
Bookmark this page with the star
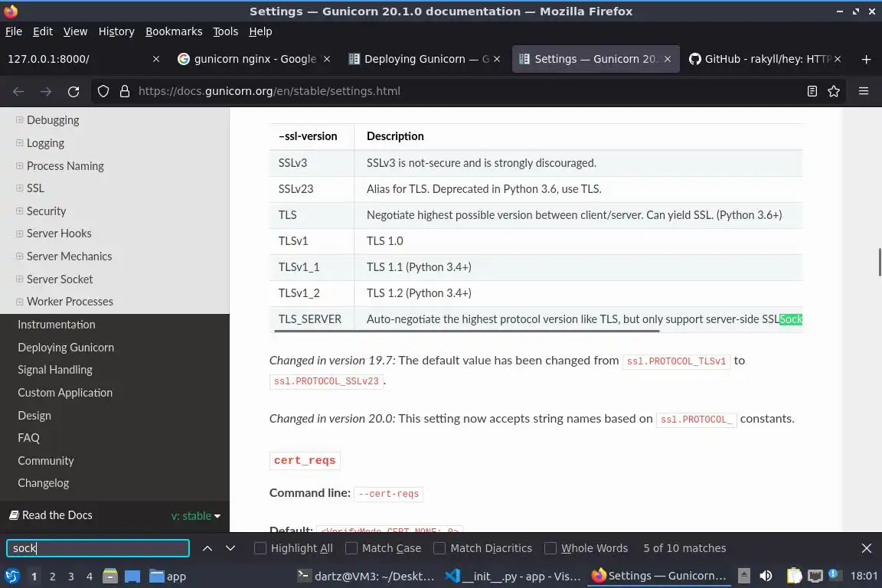pos(834,91)
